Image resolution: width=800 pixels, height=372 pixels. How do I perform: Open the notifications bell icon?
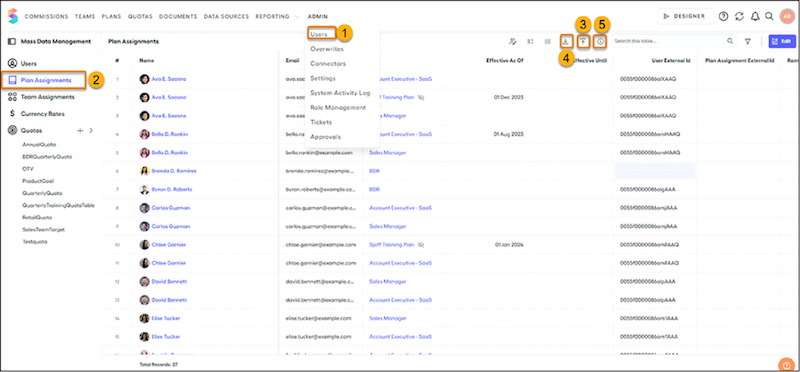(x=755, y=16)
